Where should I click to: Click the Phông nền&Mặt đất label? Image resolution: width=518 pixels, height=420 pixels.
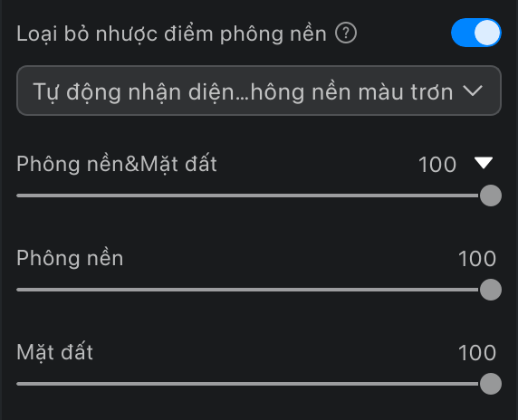click(x=117, y=164)
